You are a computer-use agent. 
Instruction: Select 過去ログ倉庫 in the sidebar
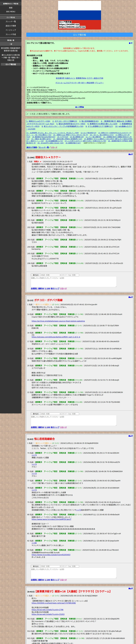[11, 26]
